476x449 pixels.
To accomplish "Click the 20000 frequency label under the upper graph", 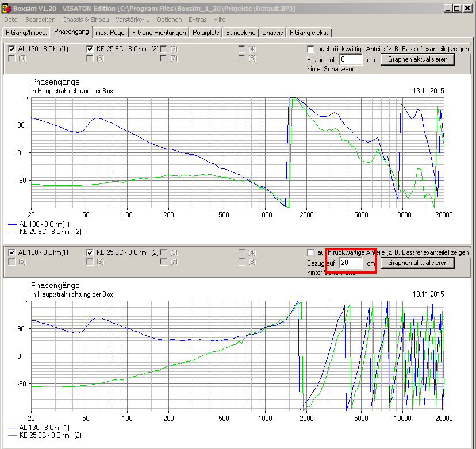I will 444,215.
